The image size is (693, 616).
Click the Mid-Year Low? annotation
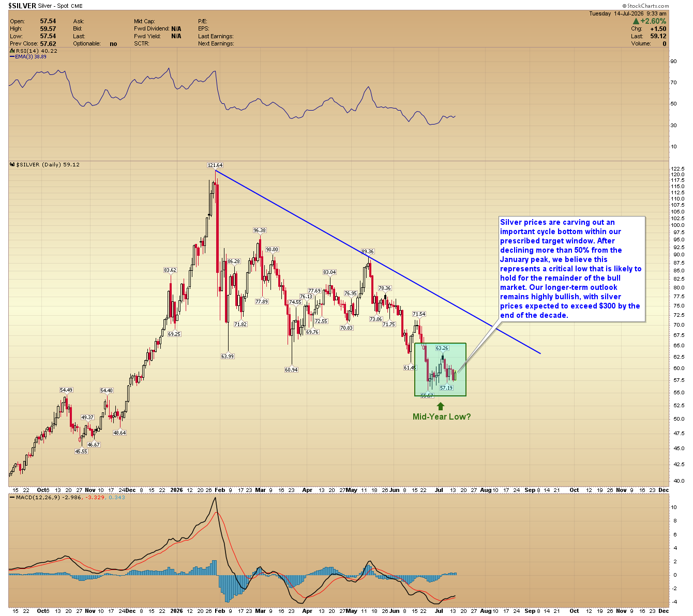pos(442,417)
